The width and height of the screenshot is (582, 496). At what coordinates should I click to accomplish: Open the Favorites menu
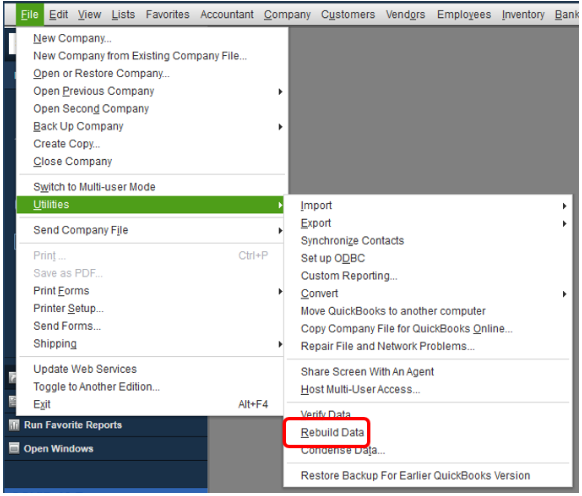tap(167, 14)
